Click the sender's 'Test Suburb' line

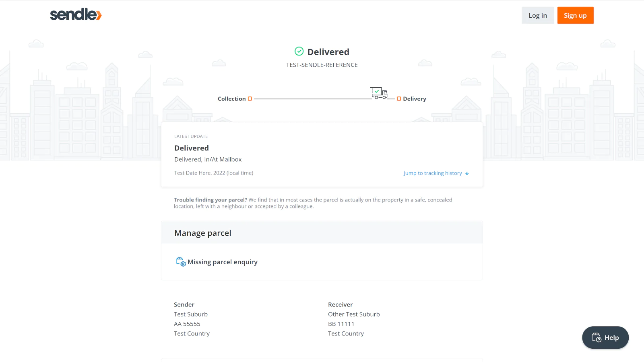click(x=191, y=314)
